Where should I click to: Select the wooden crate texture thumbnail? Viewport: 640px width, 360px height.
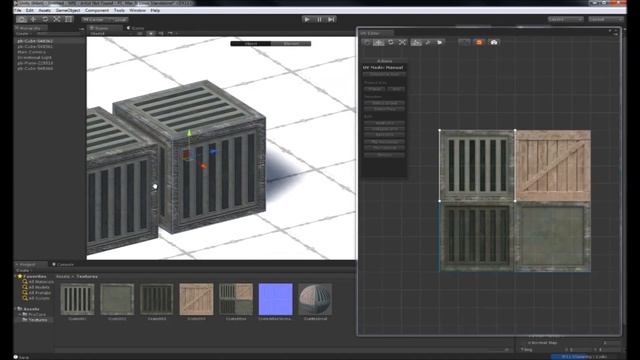click(196, 299)
